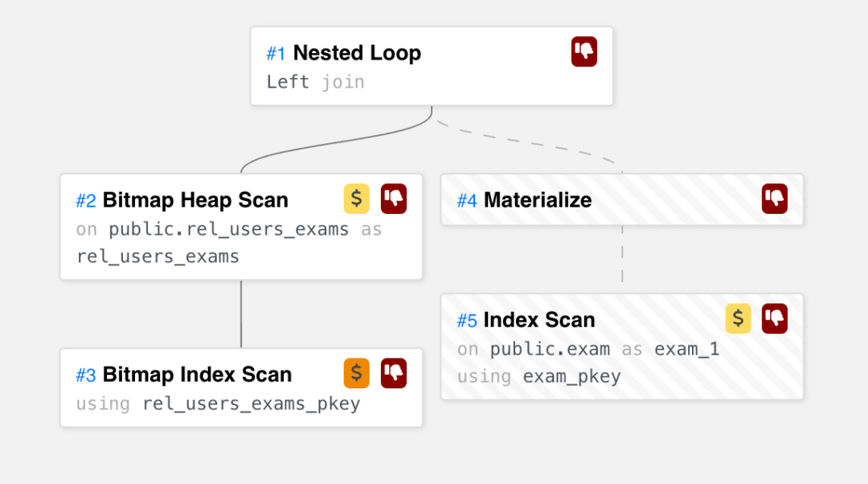Screen dimensions: 868x484
Task: Click orange dollar icon on Bitmap Index Scan
Action: coord(357,373)
